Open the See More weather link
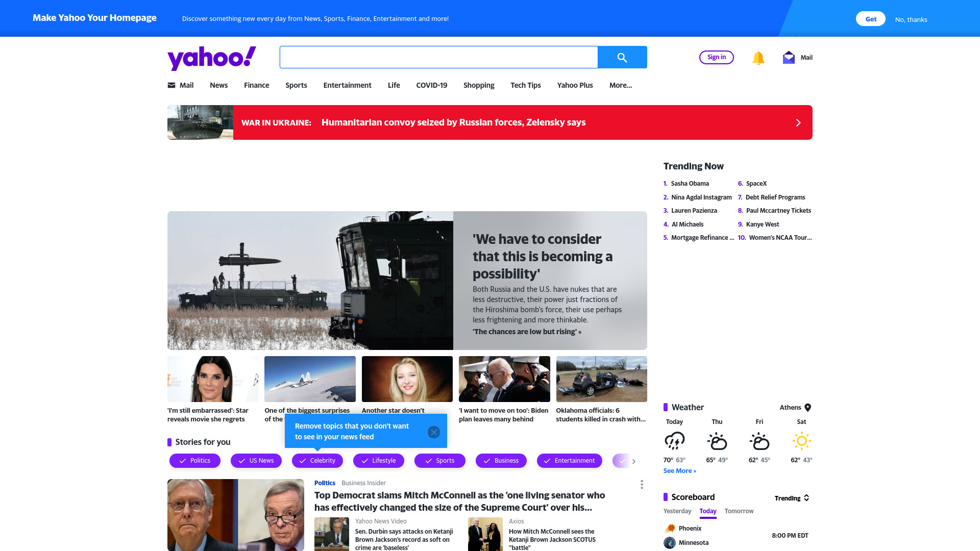The width and height of the screenshot is (980, 551). (x=679, y=471)
